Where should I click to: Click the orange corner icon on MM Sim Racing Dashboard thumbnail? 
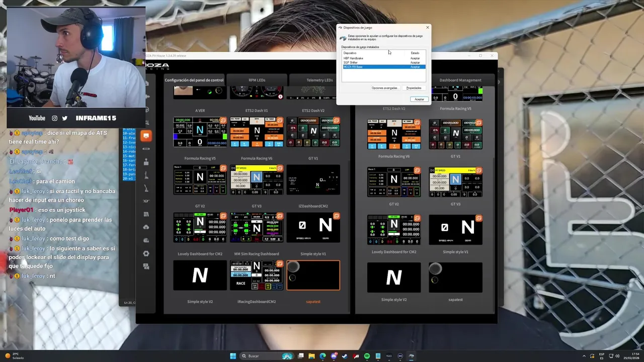pyautogui.click(x=280, y=216)
